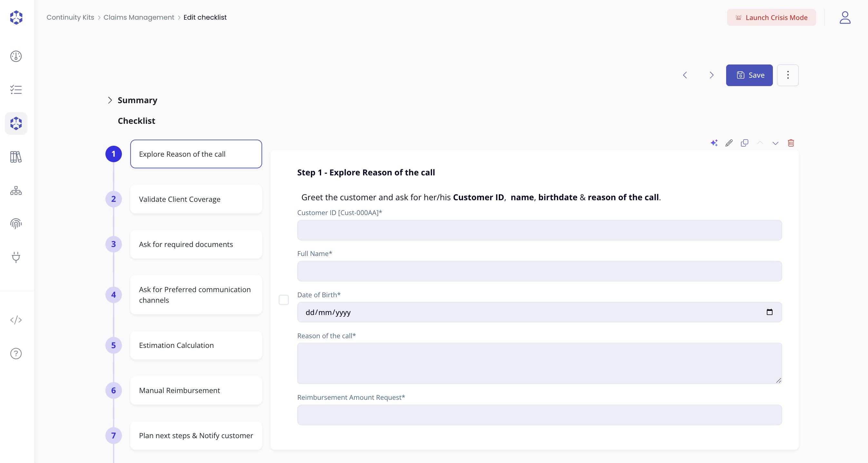Viewport: 868px width, 463px height.
Task: Click the Customer ID input field
Action: pyautogui.click(x=539, y=230)
